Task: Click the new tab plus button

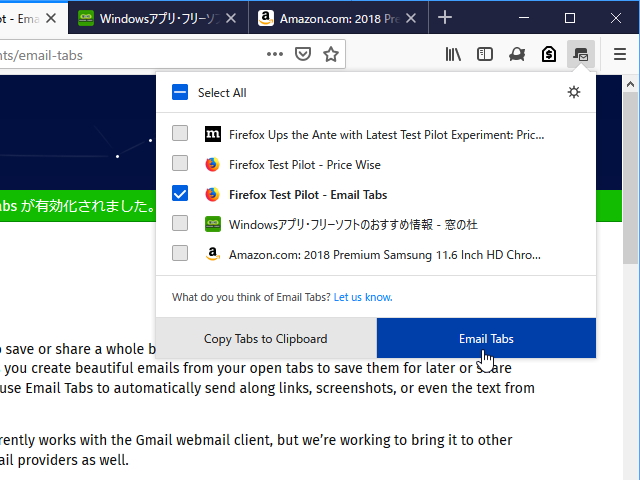Action: pyautogui.click(x=444, y=18)
